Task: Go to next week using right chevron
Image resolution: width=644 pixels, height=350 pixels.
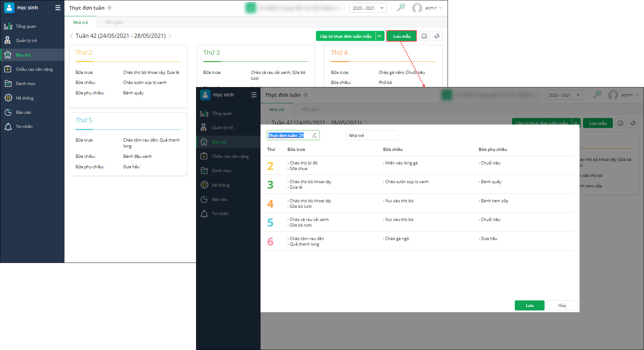Action: [170, 36]
